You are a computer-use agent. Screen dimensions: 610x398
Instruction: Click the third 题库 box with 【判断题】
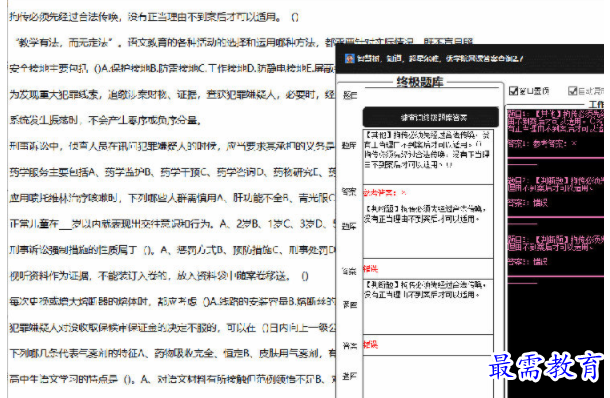point(428,307)
